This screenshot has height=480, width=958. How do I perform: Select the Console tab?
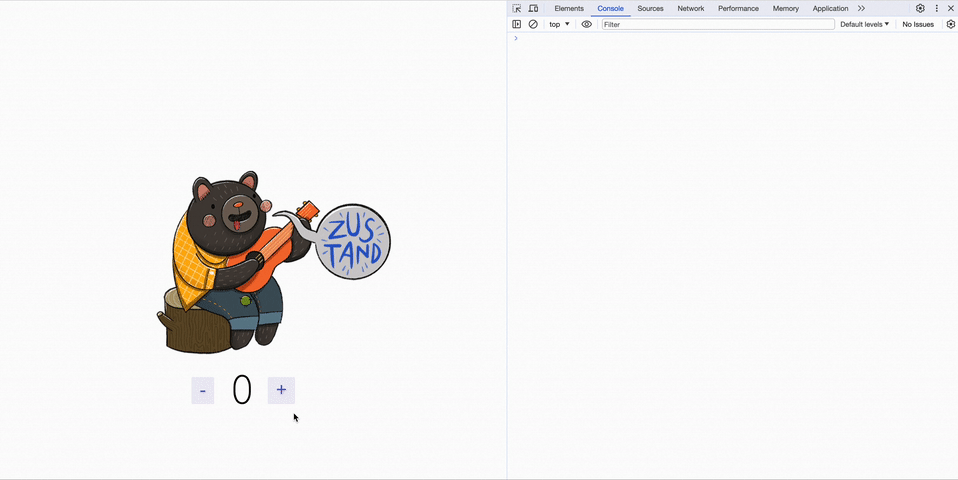point(610,9)
